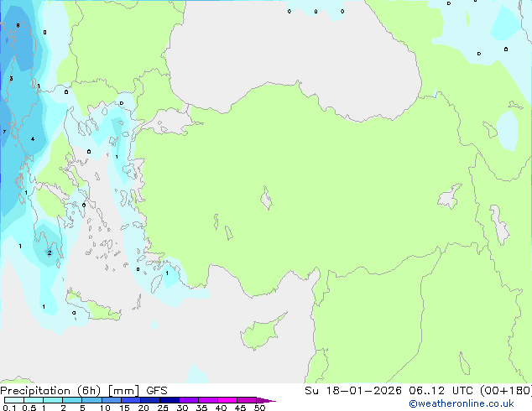The image size is (532, 411).
Task: Click the above-50 arrow tip of legend
Action: click(266, 400)
